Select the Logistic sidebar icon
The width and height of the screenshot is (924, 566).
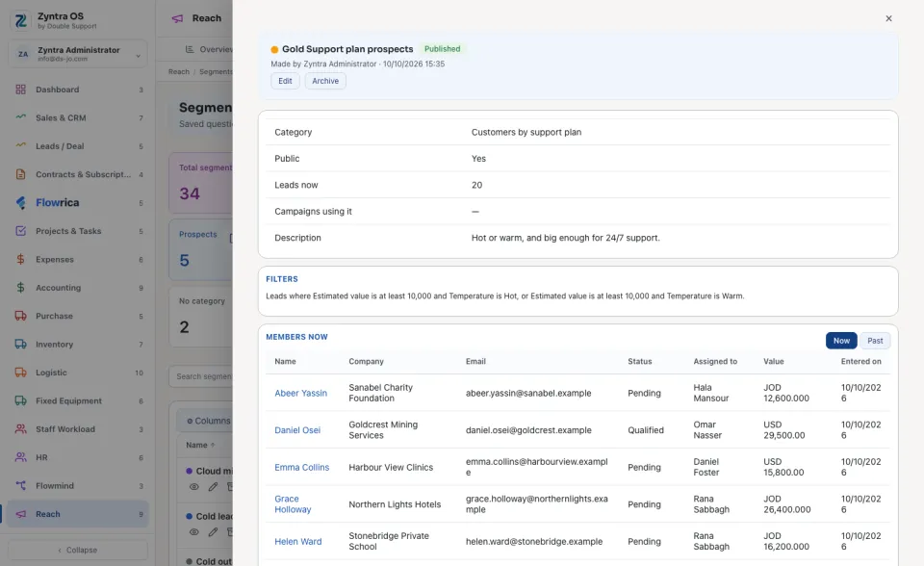click(20, 372)
